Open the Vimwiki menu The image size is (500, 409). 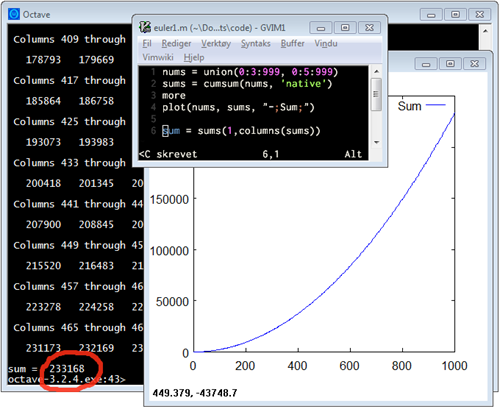pos(158,57)
